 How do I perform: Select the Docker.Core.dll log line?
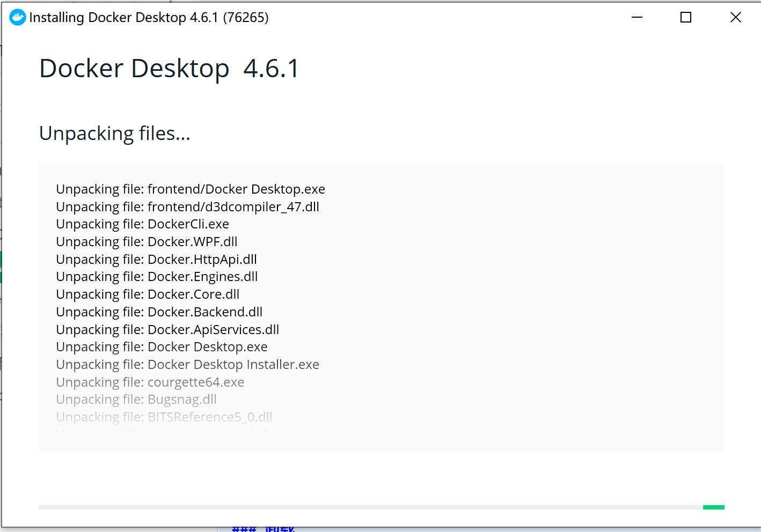pyautogui.click(x=148, y=294)
